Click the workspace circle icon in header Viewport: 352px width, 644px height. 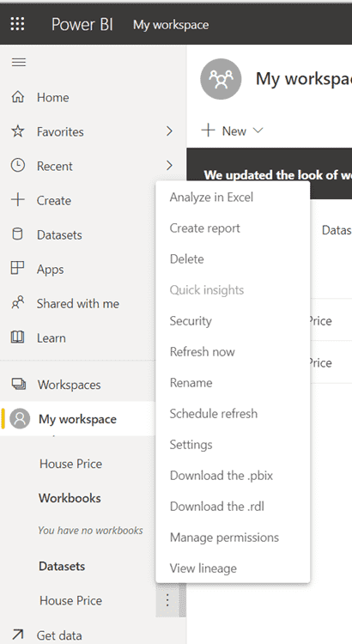(x=221, y=79)
